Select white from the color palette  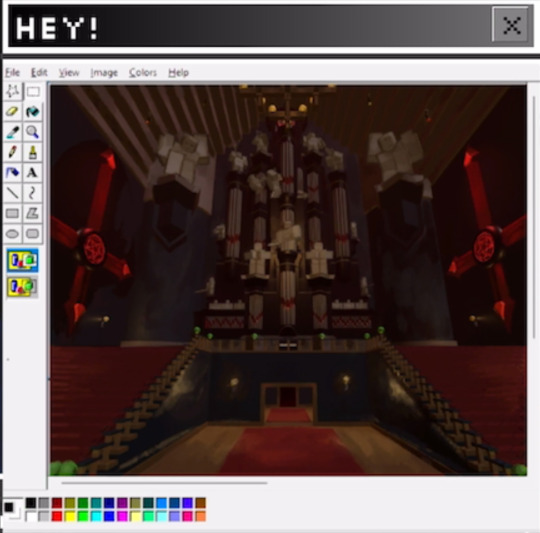(x=31, y=516)
